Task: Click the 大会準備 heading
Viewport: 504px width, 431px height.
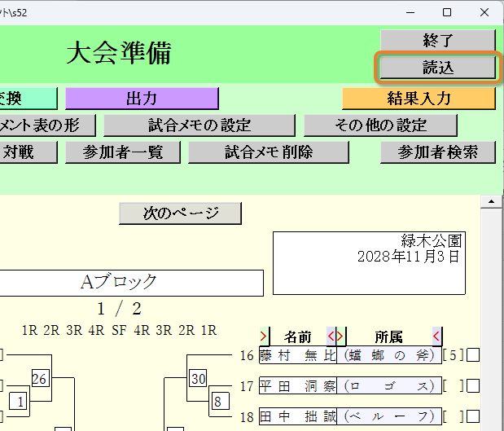Action: (x=119, y=53)
